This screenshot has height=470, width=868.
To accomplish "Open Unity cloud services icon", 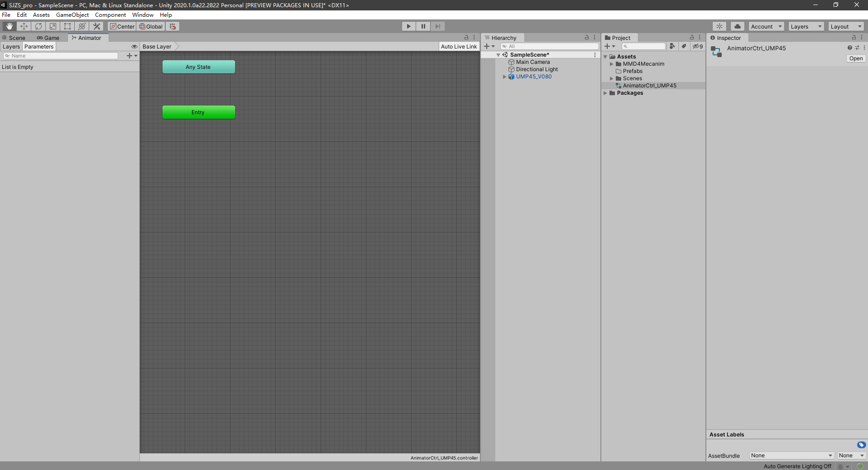I will 737,26.
